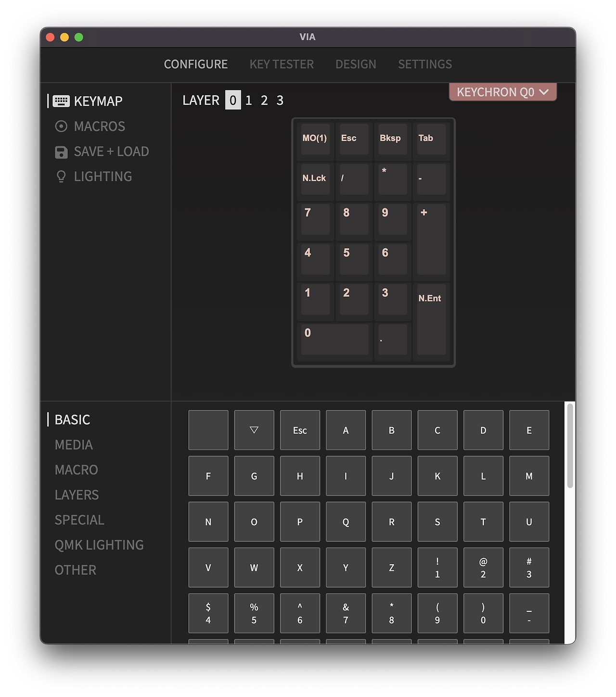Open the SETTINGS tab
Image resolution: width=616 pixels, height=697 pixels.
(x=424, y=64)
